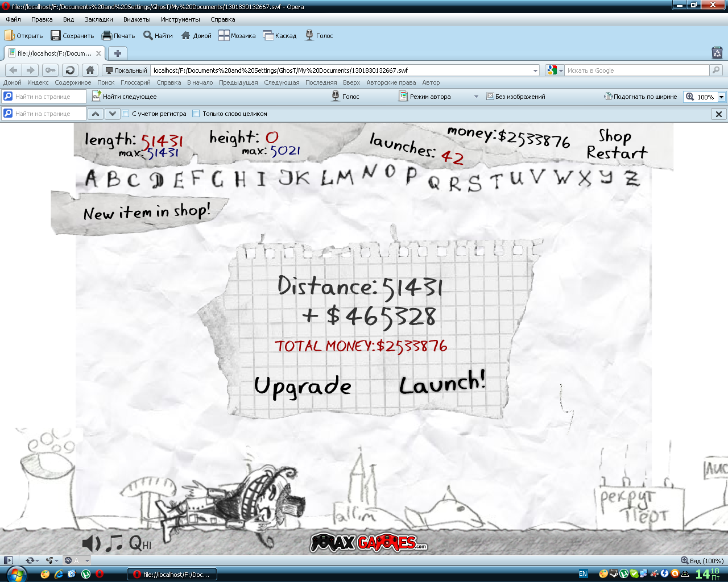The image size is (728, 582).
Task: Open the closed tabs trash icon
Action: click(717, 53)
